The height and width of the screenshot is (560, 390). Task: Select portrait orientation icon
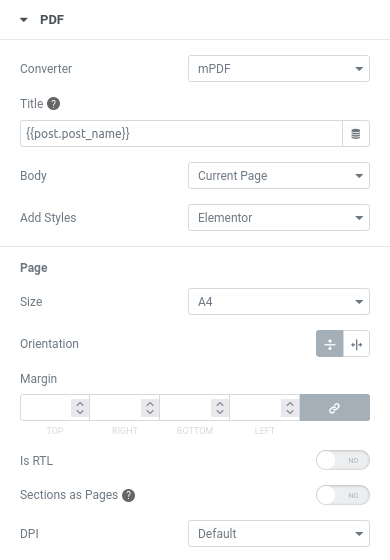[330, 344]
